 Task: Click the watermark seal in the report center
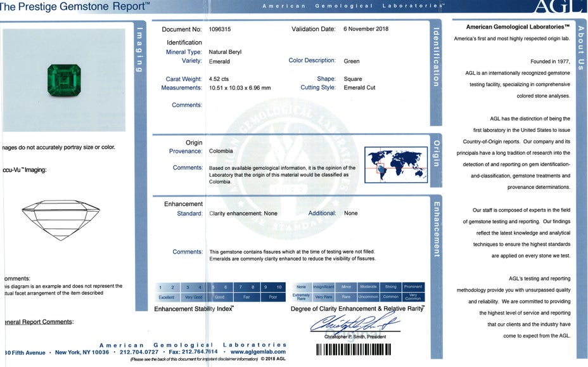tap(290, 166)
